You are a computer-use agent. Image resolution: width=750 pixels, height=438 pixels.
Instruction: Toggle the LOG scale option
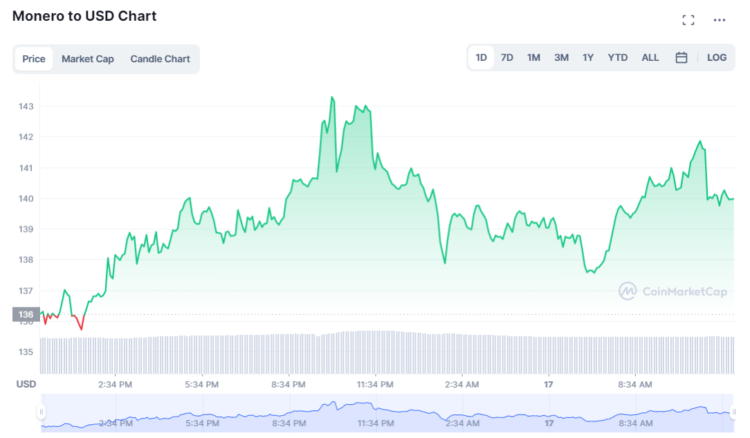[717, 58]
